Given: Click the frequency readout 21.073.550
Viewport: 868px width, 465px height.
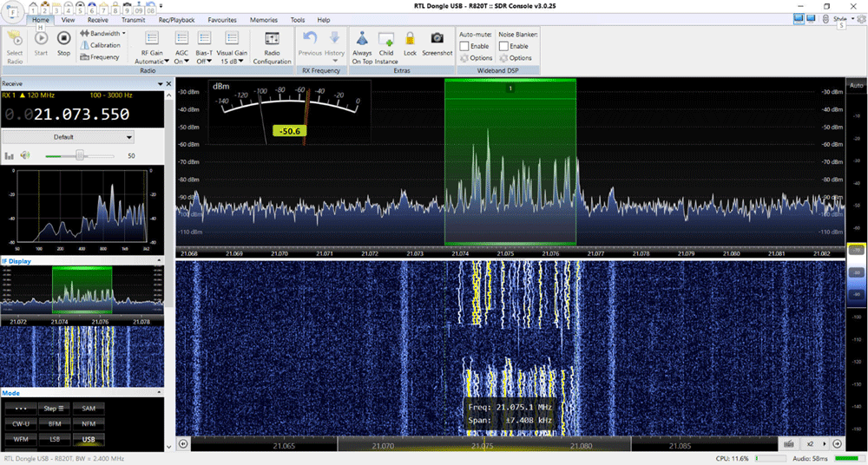Looking at the screenshot, I should click(82, 114).
